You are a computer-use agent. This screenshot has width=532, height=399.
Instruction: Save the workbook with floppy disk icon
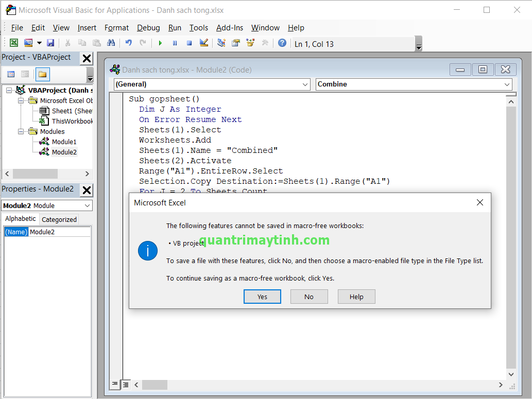pyautogui.click(x=50, y=43)
